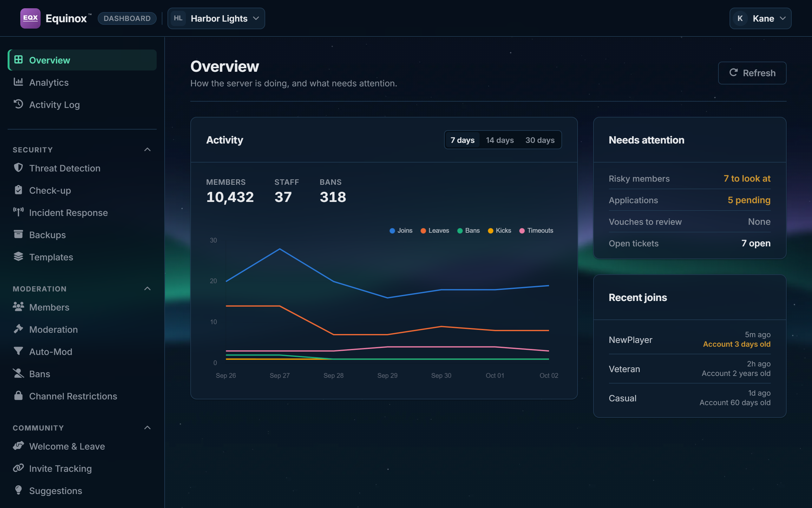Click the Backups archive box icon
The width and height of the screenshot is (812, 508).
click(18, 234)
